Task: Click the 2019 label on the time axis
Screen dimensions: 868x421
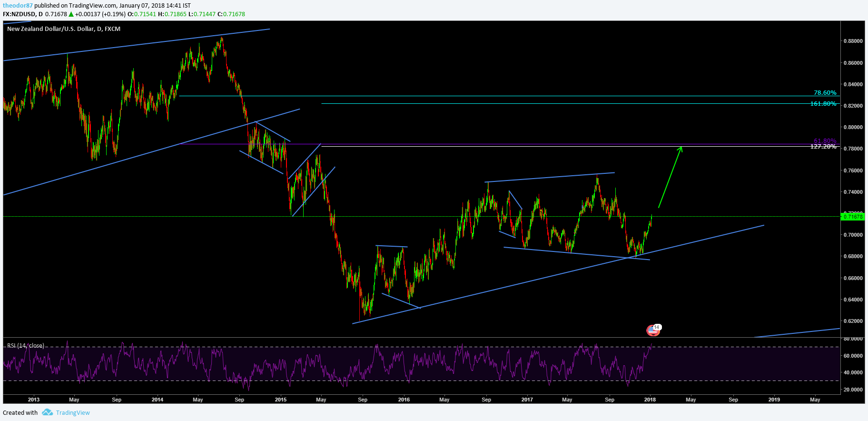Action: click(774, 400)
